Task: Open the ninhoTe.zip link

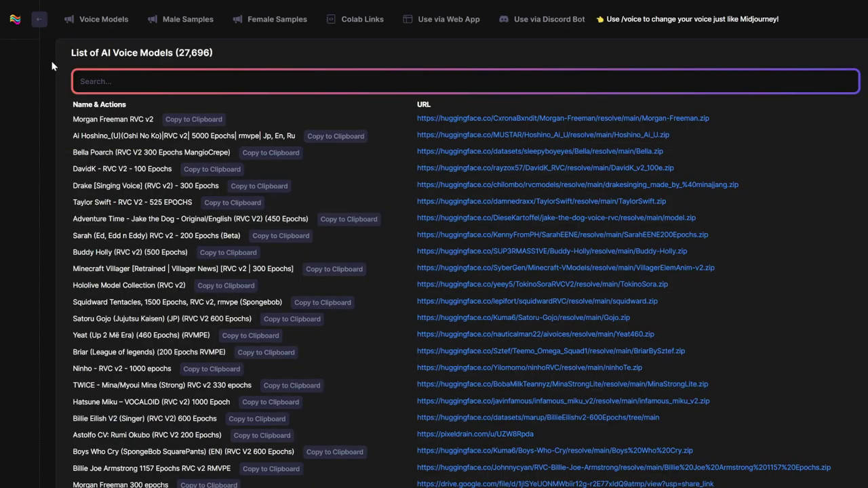Action: (530, 367)
